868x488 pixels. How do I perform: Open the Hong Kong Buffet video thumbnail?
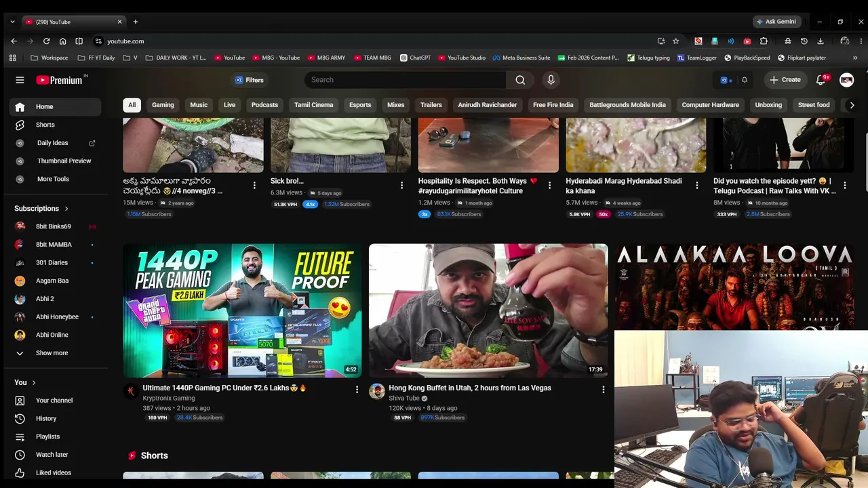pos(488,310)
